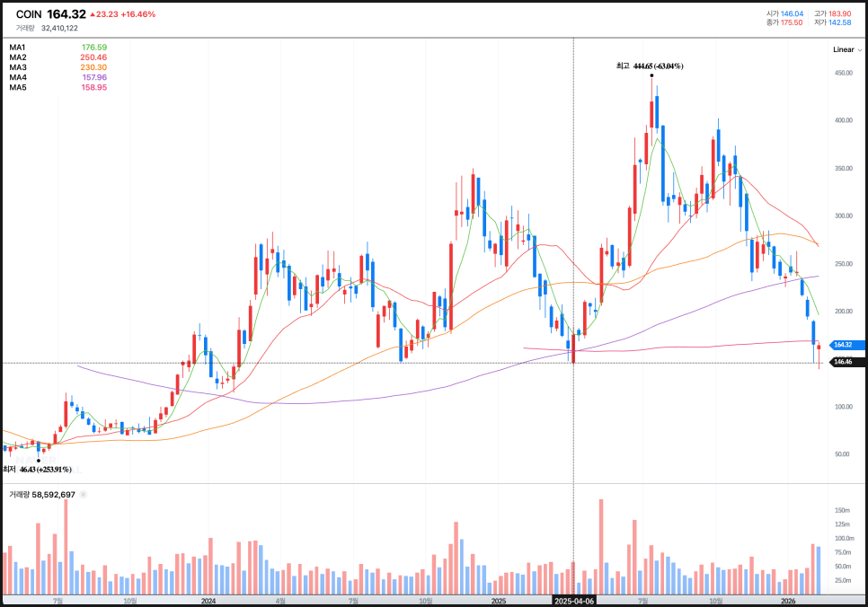Select the MA4 indicator in the legend
Viewport: 868px width, 607px height.
pos(18,77)
